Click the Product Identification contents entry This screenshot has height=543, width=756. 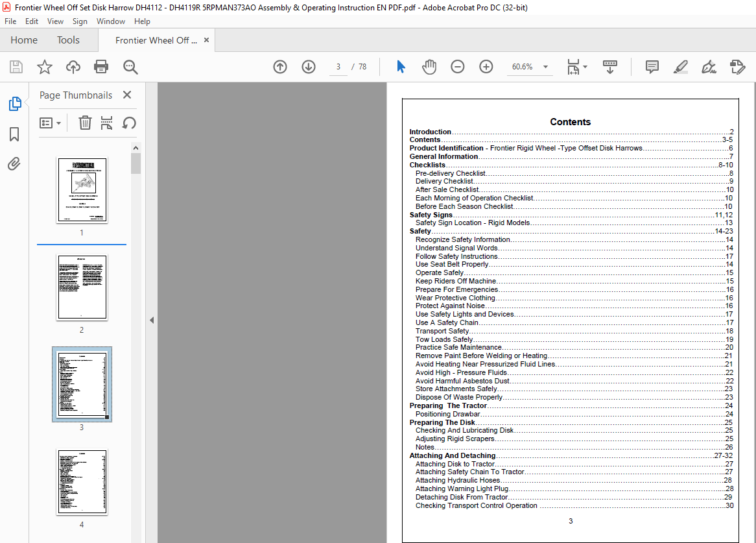click(571, 148)
